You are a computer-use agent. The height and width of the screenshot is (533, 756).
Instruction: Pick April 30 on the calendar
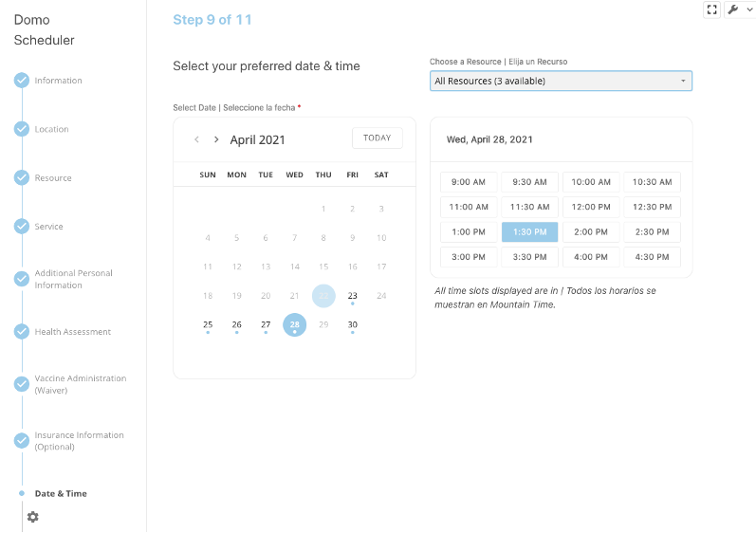353,324
